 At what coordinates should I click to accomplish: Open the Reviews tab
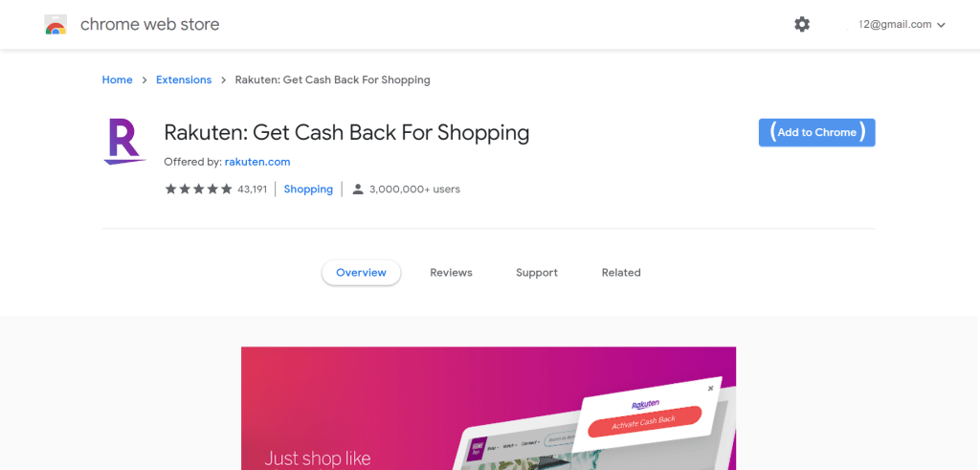(452, 273)
